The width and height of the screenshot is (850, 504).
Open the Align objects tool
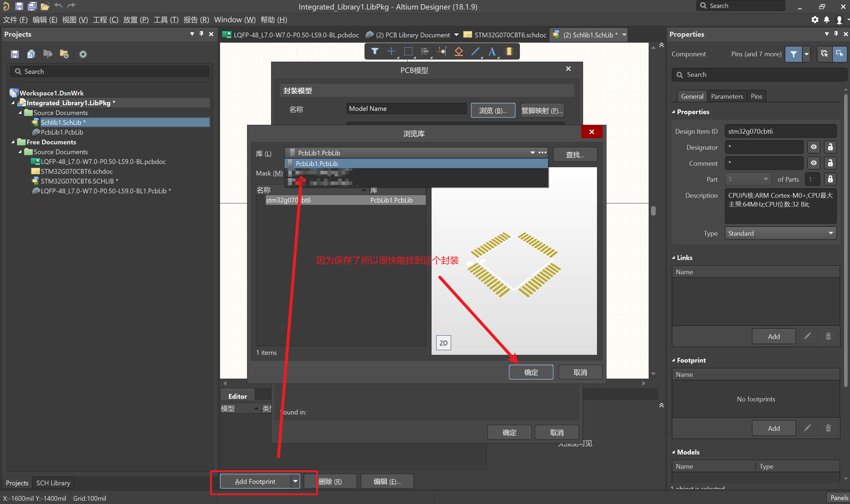click(x=425, y=51)
